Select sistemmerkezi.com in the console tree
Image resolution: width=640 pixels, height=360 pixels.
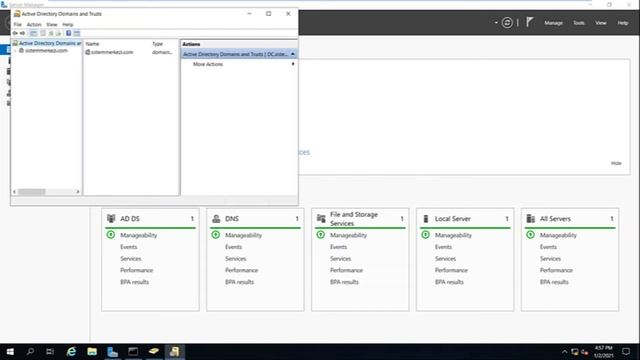[46, 51]
